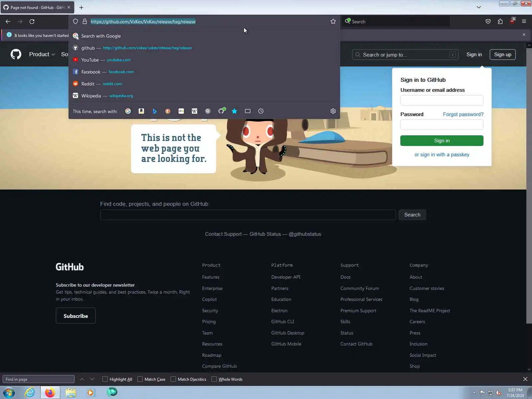The image size is (532, 399).
Task: Toggle Highlight All in find bar
Action: (117, 379)
